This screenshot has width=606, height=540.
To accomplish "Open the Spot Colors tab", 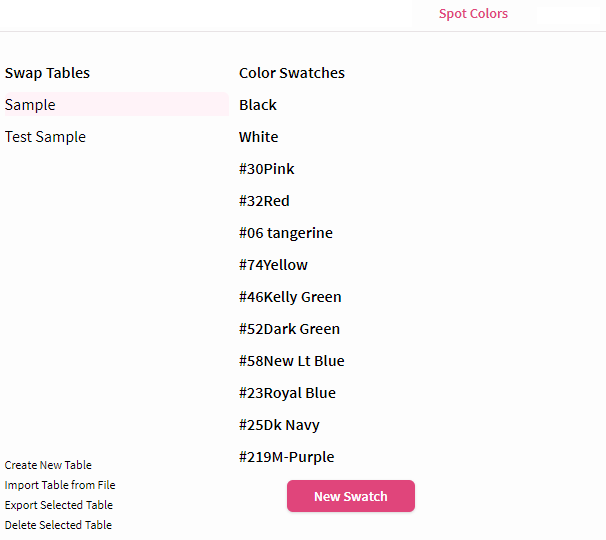I will 473,14.
